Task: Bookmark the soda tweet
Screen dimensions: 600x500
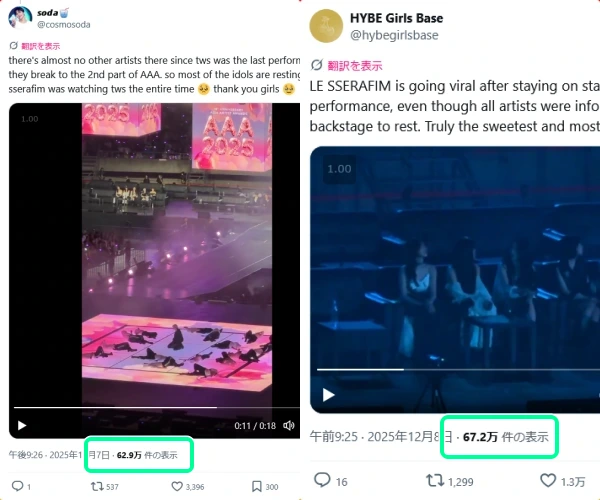Action: coord(257,487)
